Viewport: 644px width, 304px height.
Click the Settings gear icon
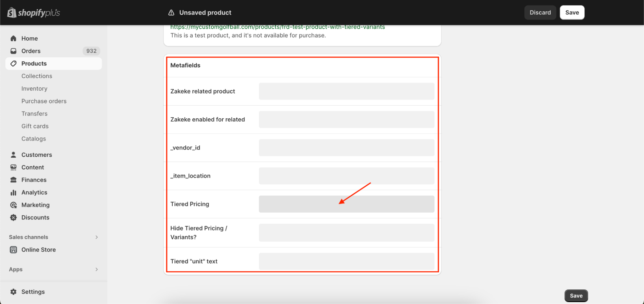(13, 292)
